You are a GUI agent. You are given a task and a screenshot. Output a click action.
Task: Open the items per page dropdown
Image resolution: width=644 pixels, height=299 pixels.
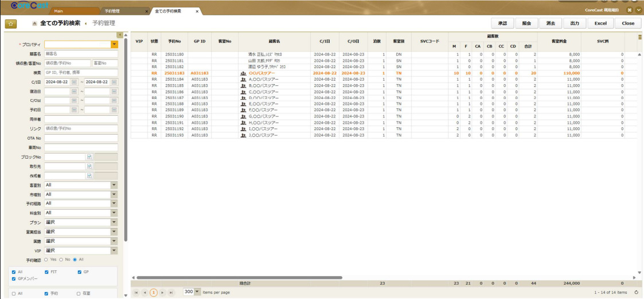(198, 292)
